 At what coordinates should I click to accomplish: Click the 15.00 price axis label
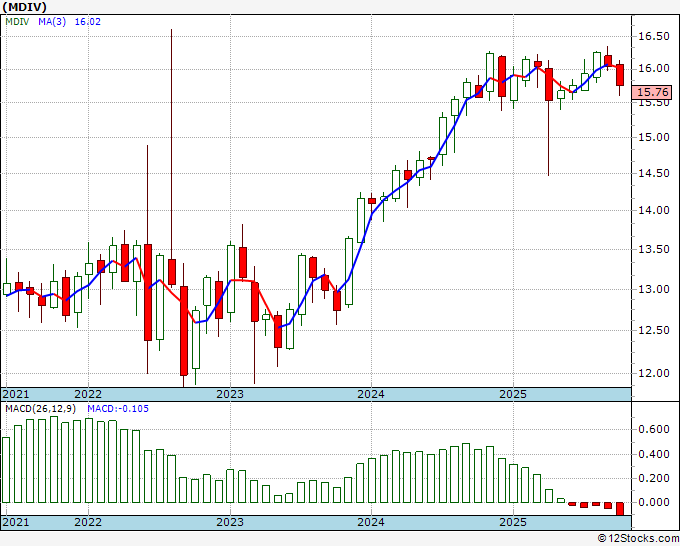point(654,137)
